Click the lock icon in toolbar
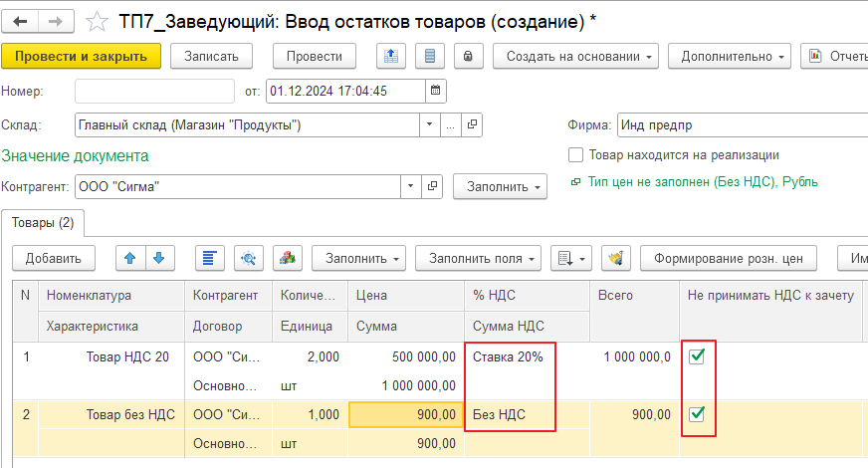868x468 pixels. (x=467, y=57)
